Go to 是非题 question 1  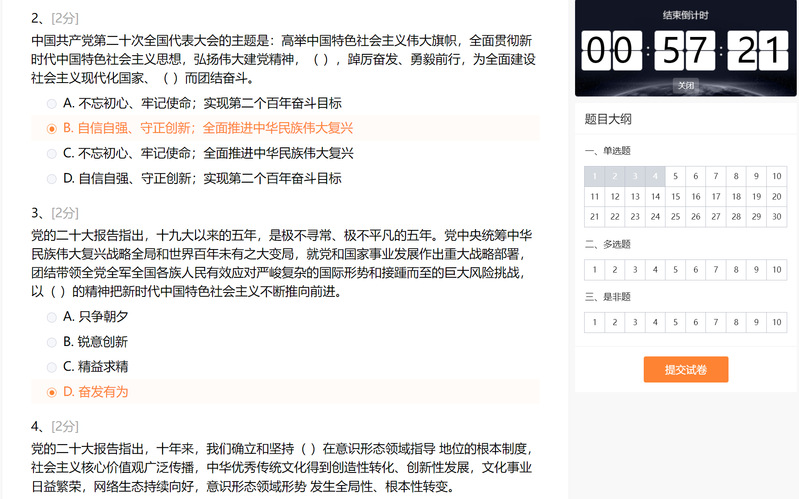tap(595, 322)
